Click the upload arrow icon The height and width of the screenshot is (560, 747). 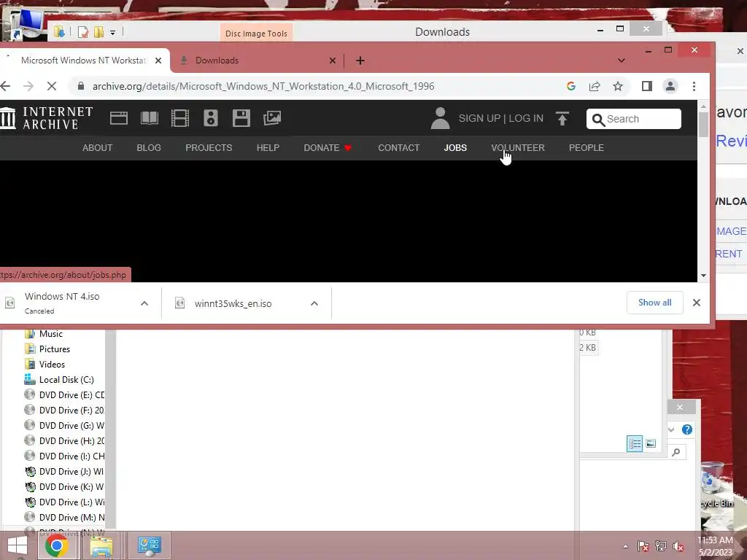(x=562, y=118)
